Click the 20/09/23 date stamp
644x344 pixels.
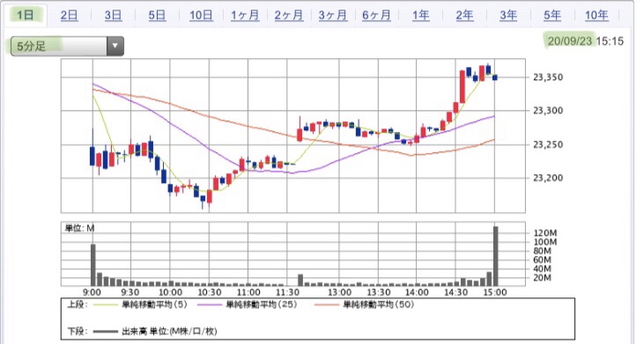[570, 41]
